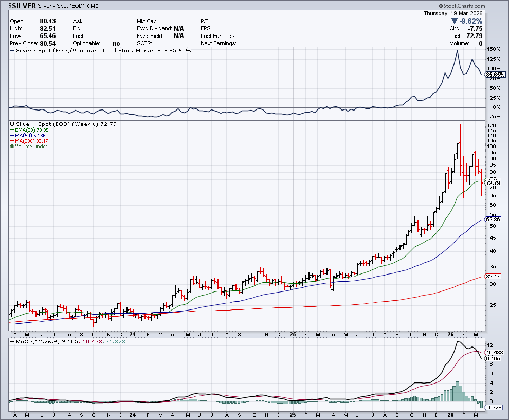Click the volume bars icon in the legend
Screen dimensions: 509x420
pos(11,147)
